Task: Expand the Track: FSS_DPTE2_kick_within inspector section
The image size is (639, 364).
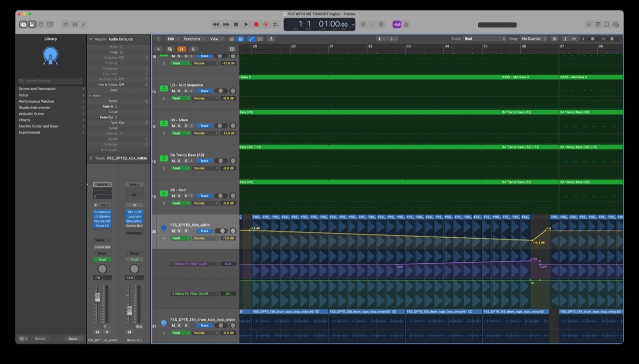Action: (x=90, y=158)
